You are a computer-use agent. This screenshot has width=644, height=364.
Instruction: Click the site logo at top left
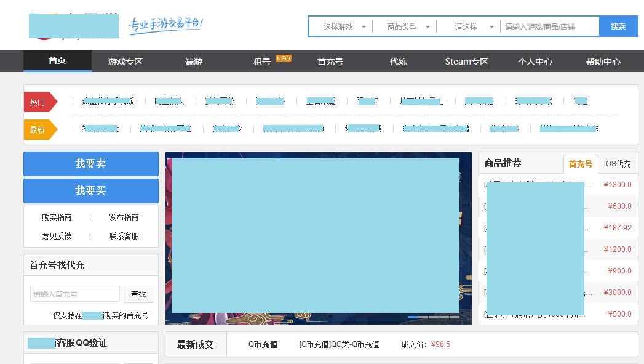tap(73, 26)
